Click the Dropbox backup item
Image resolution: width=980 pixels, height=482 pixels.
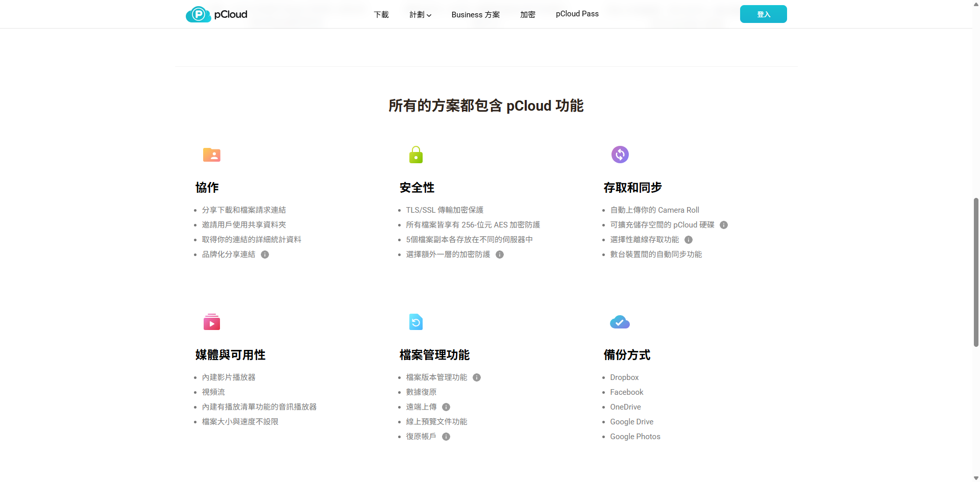pyautogui.click(x=624, y=377)
